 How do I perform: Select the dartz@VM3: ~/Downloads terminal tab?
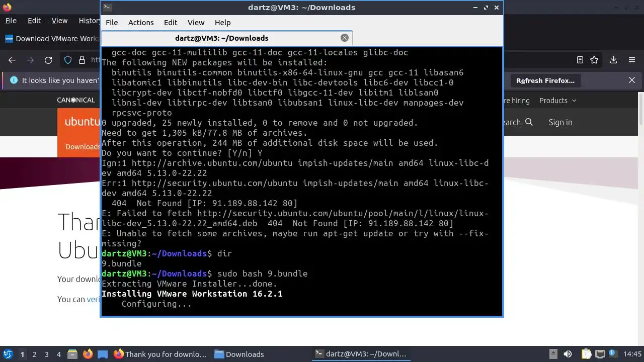(221, 38)
